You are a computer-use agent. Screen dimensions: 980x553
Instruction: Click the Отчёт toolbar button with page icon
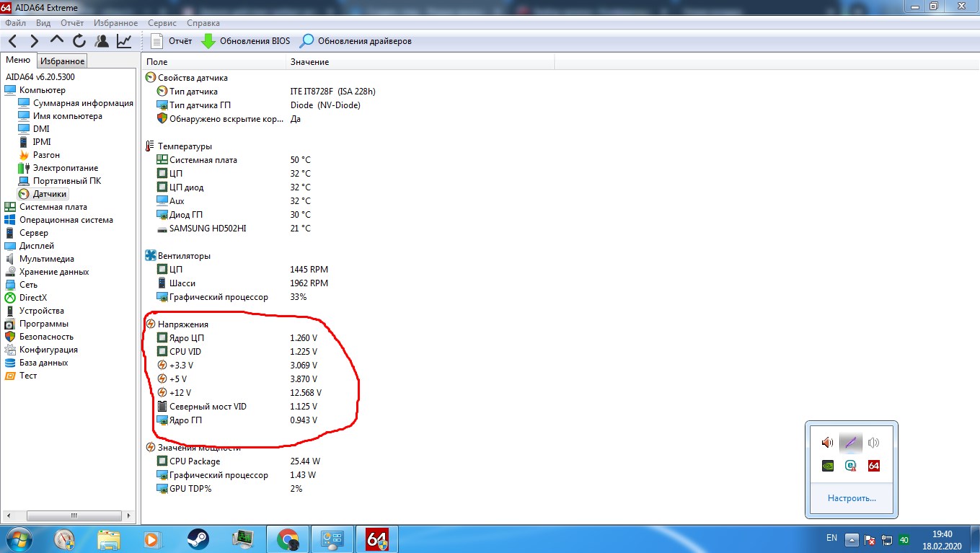point(171,41)
